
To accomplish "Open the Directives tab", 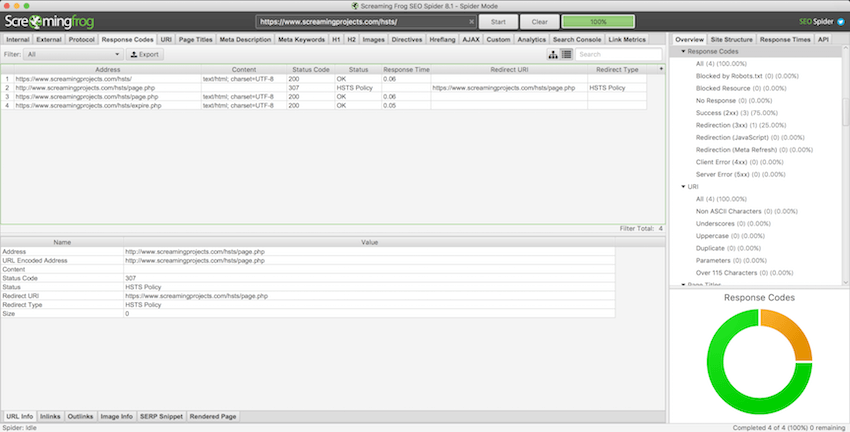I will click(407, 40).
